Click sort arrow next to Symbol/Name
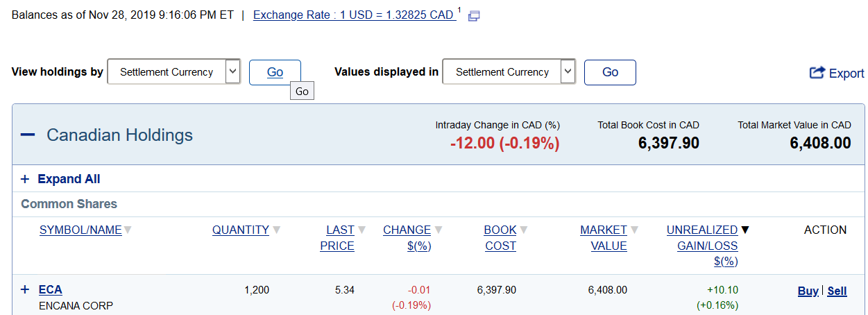Viewport: 868px width, 315px height. (x=128, y=230)
